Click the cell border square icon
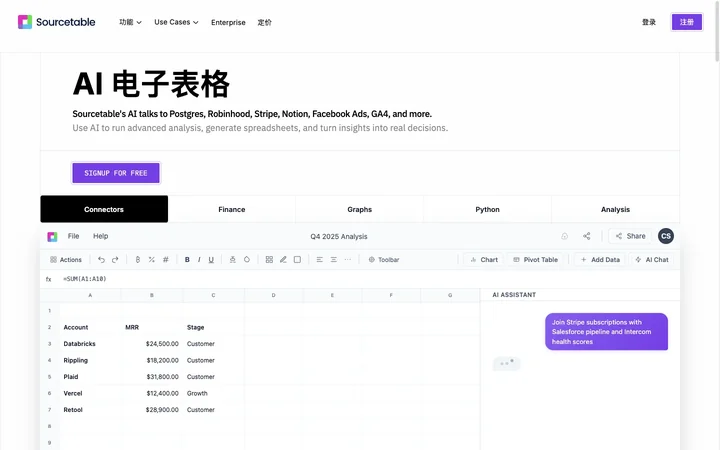Image resolution: width=720 pixels, height=450 pixels. [x=298, y=259]
